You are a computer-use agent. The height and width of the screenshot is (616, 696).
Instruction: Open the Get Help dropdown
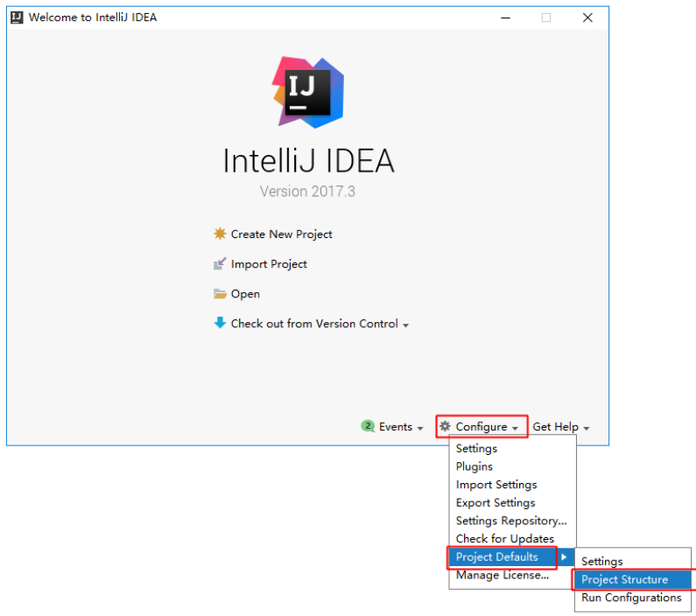tap(560, 427)
